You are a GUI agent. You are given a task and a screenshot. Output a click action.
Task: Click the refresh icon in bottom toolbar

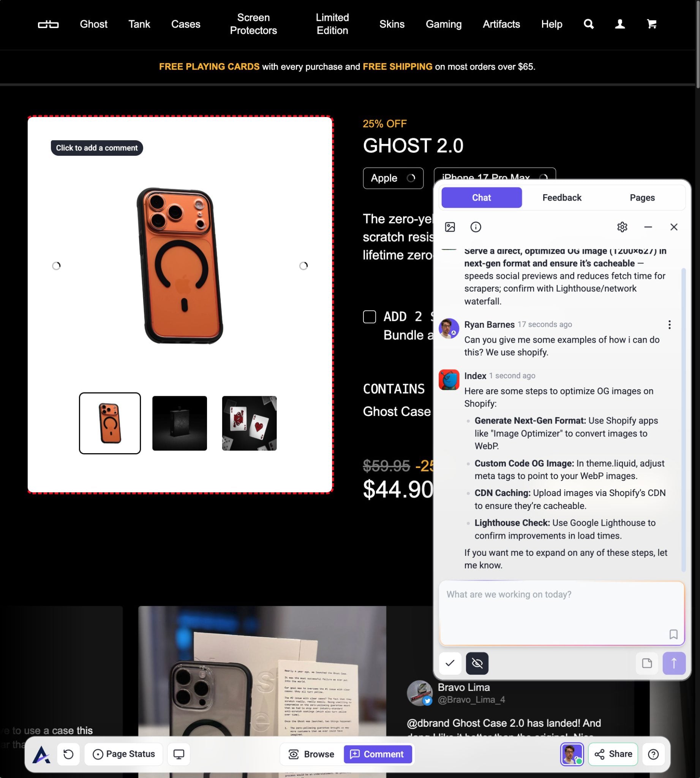click(68, 754)
